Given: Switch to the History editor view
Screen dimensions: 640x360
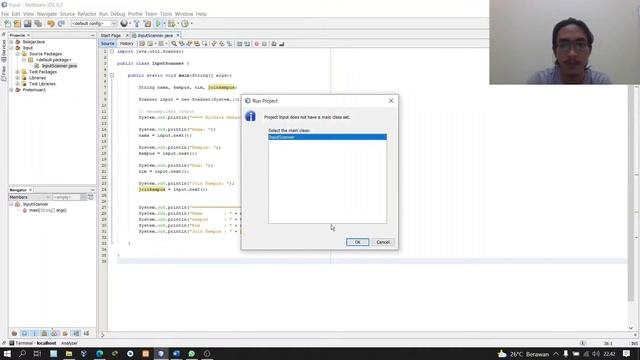Looking at the screenshot, I should click(x=127, y=44).
